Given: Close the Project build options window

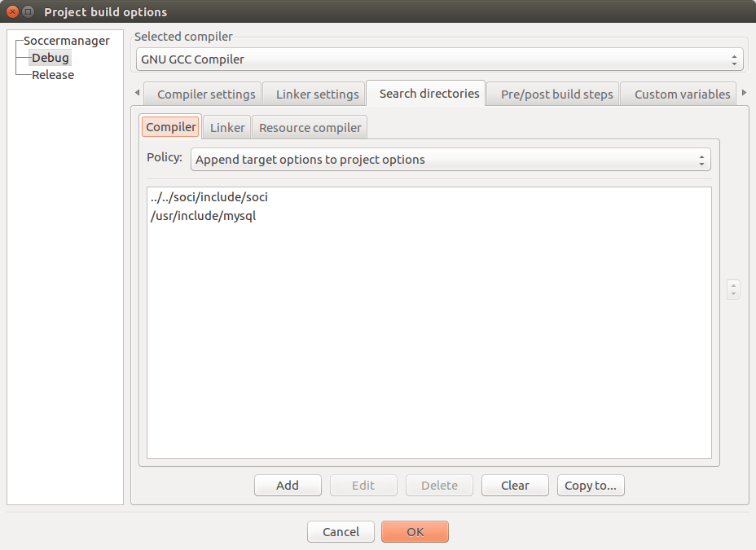Looking at the screenshot, I should click(x=13, y=12).
